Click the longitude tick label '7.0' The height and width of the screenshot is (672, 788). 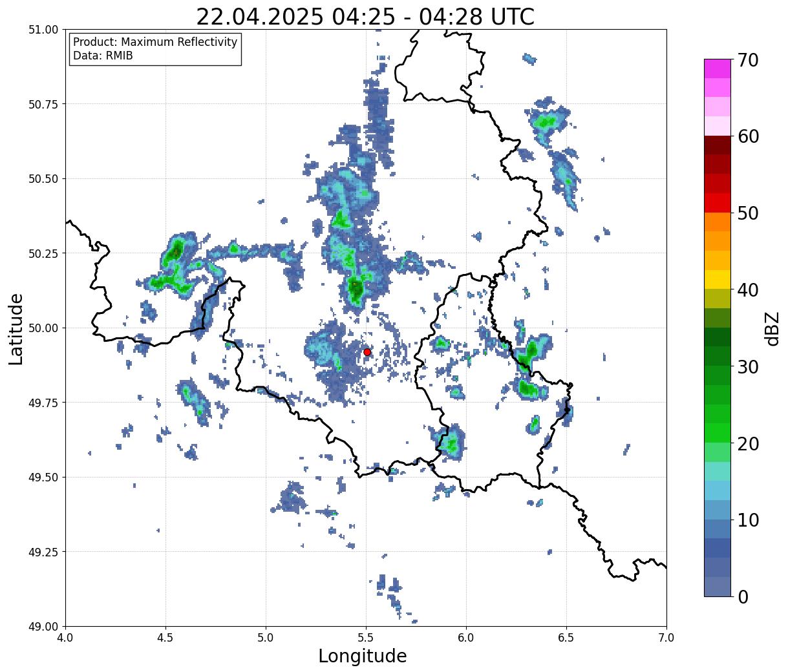[666, 638]
